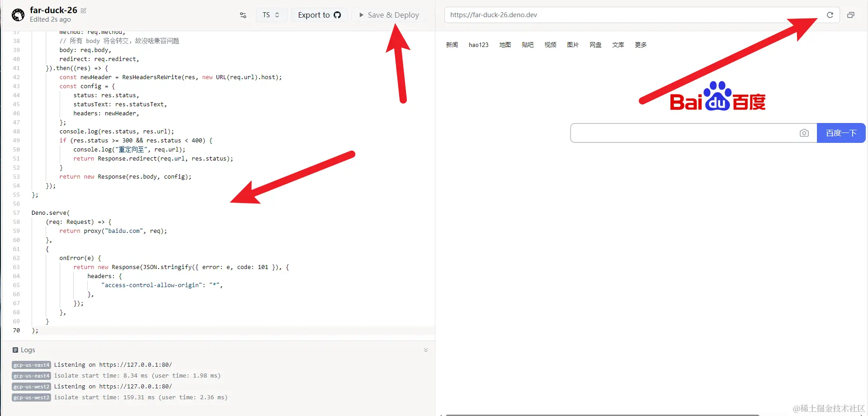
Task: Click the 百度一下 search button
Action: 841,133
